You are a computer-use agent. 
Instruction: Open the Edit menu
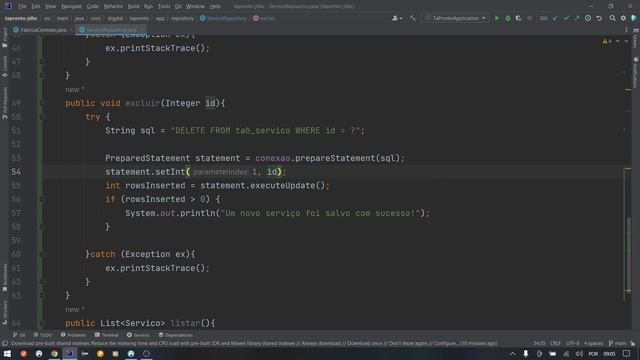[x=36, y=7]
